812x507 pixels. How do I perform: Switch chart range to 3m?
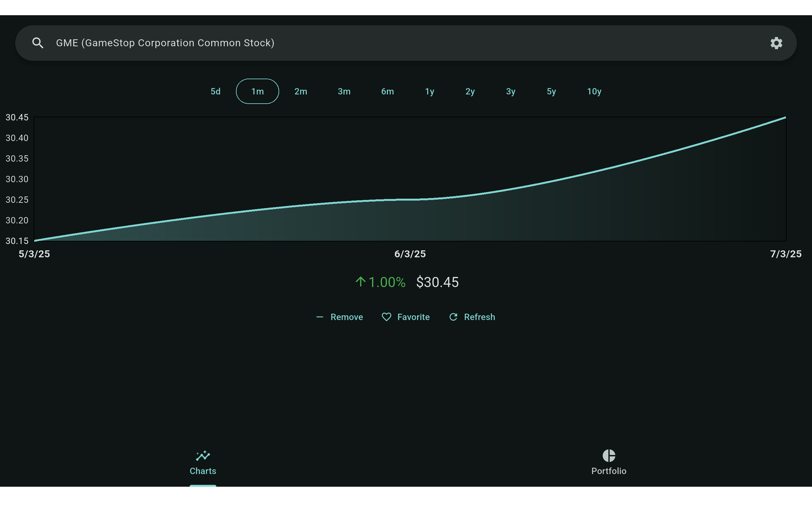point(344,91)
